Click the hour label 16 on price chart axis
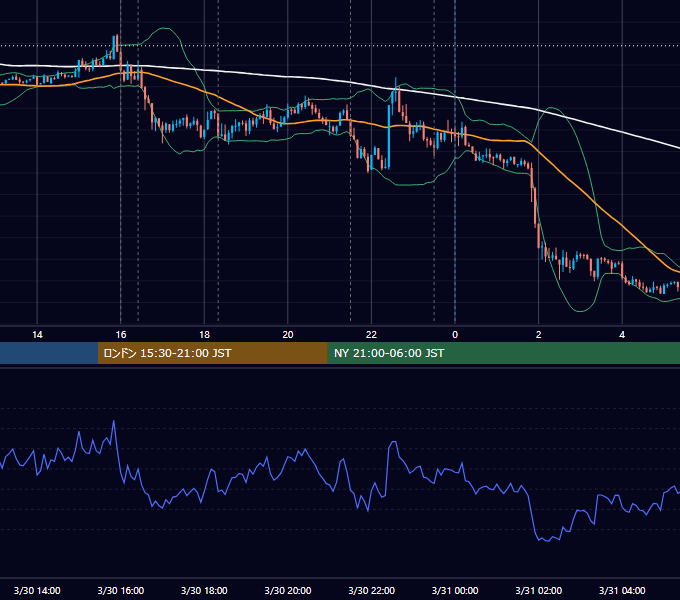The width and height of the screenshot is (680, 600). pos(121,335)
